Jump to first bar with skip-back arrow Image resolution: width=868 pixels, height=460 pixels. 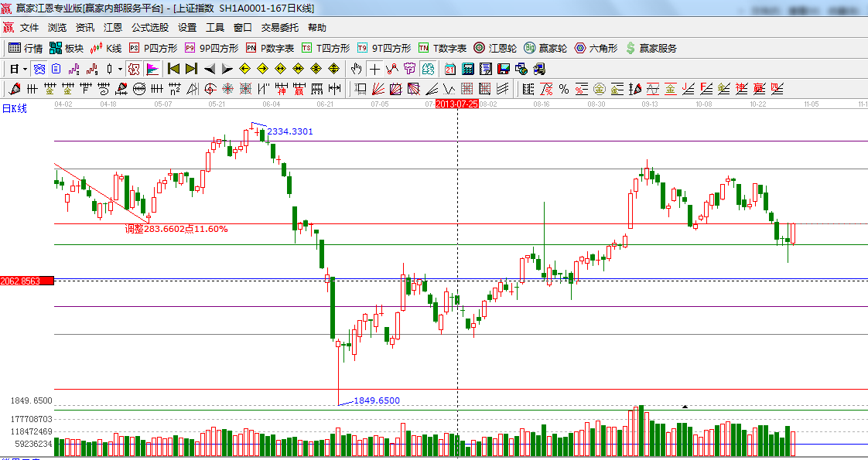(173, 69)
